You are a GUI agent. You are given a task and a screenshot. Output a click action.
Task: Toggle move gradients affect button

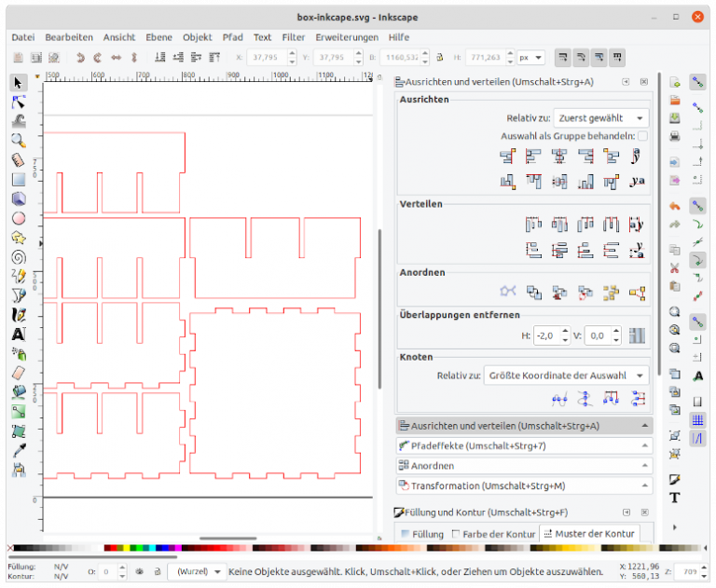[x=599, y=58]
